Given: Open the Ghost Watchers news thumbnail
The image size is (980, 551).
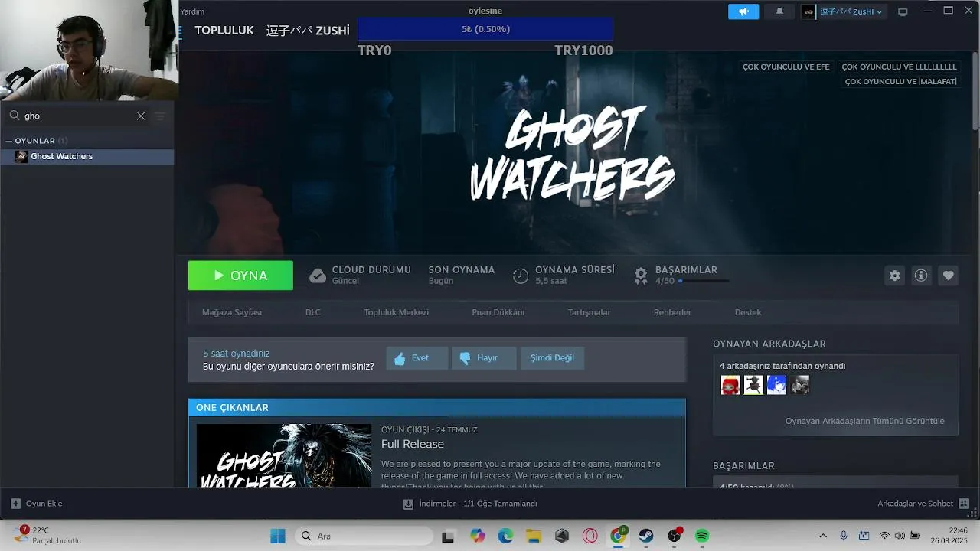Looking at the screenshot, I should click(x=284, y=456).
